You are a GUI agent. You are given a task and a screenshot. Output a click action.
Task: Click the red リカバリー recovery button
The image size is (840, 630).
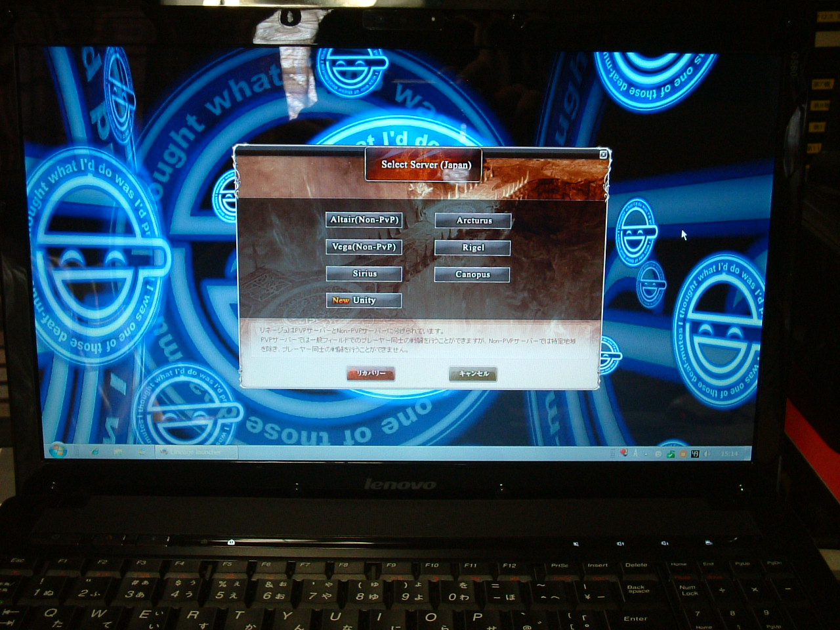[x=371, y=373]
